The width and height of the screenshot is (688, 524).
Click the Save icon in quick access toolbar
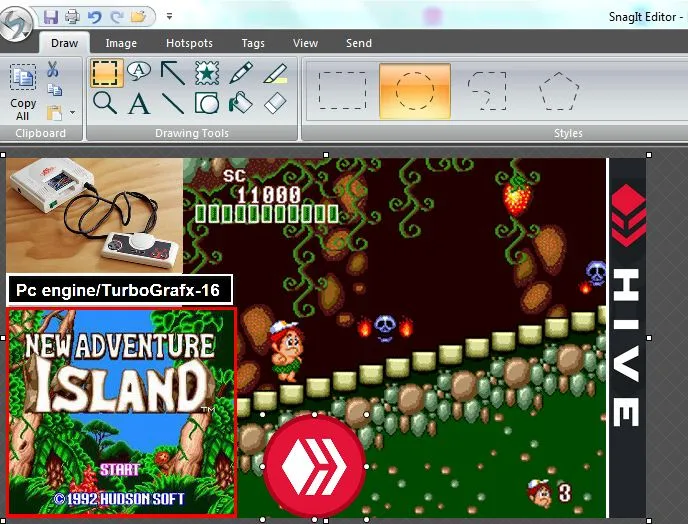click(x=51, y=17)
